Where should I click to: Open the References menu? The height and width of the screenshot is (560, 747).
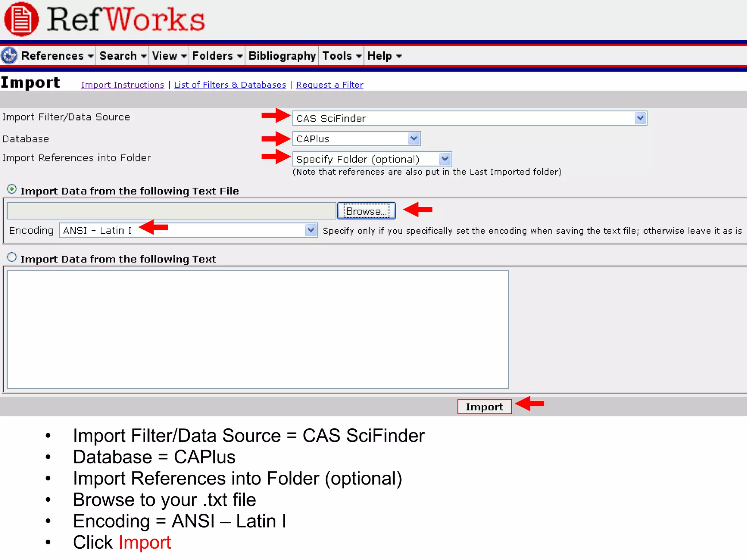coord(57,56)
